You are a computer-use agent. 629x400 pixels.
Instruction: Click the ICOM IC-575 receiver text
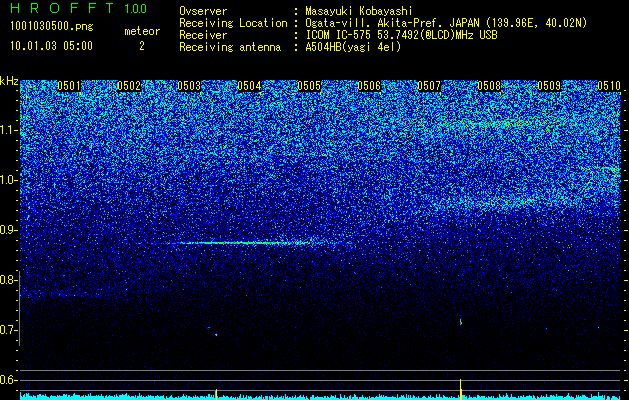pyautogui.click(x=401, y=35)
